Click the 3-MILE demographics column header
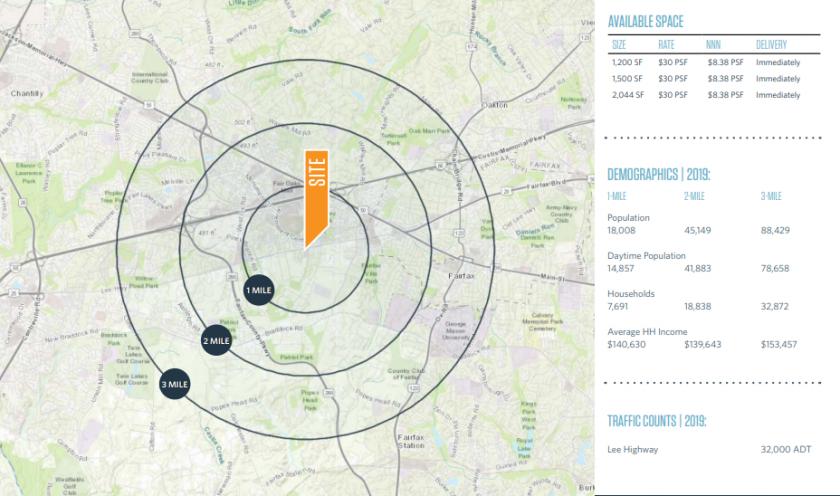 (x=770, y=196)
